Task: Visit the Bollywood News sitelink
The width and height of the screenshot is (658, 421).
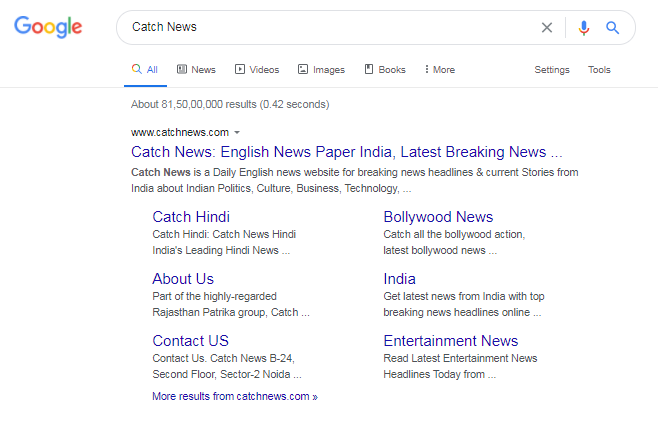Action: click(438, 217)
